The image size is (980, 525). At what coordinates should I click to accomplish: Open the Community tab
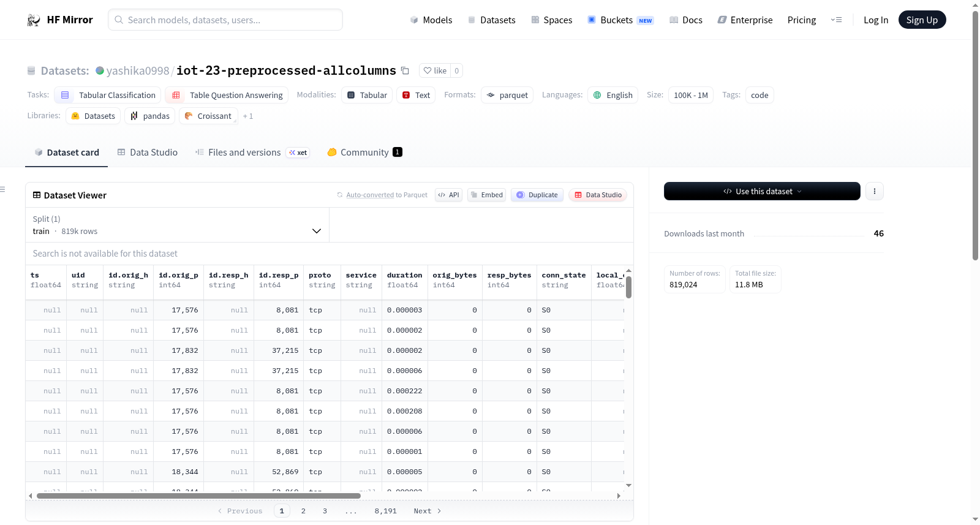pyautogui.click(x=364, y=153)
